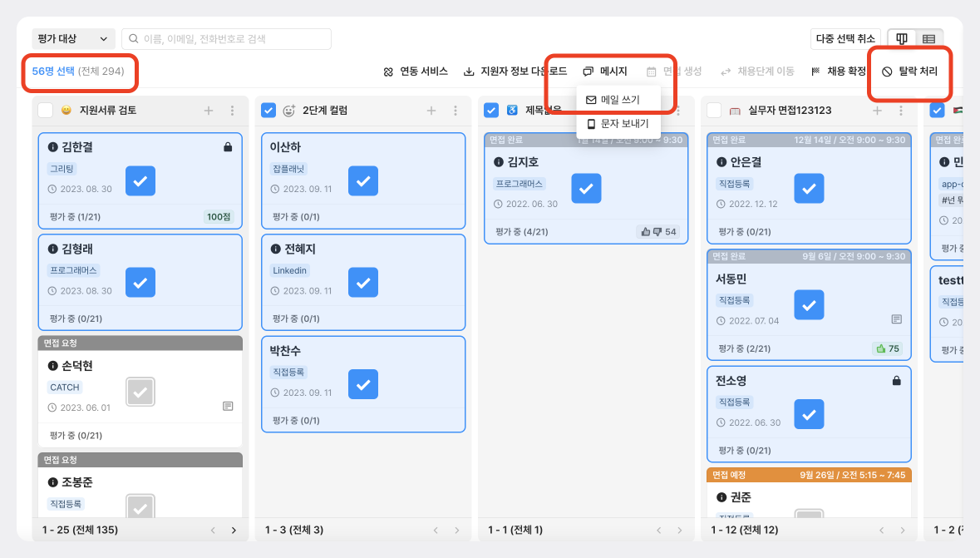Viewport: 980px width, 558px height.
Task: Click the search magnifier icon
Action: [x=134, y=39]
